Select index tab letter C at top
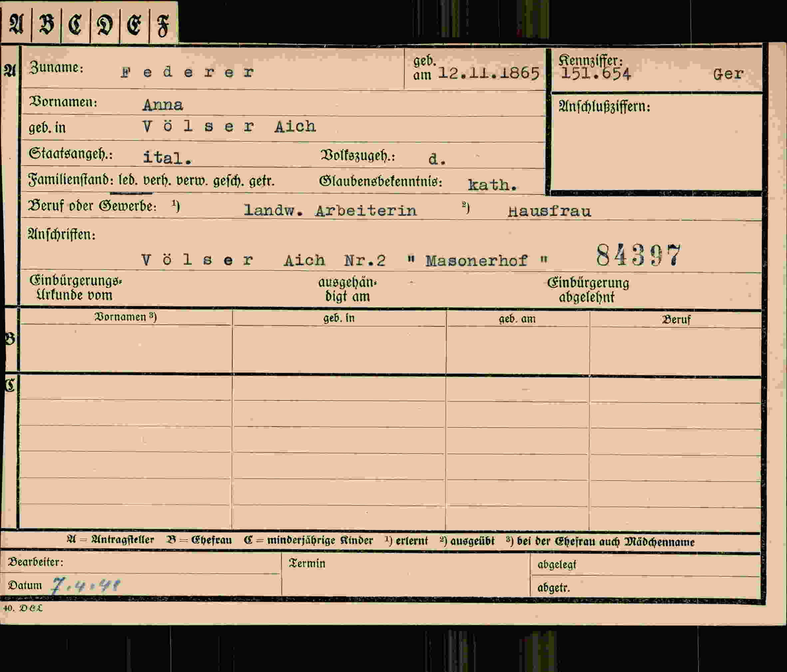 click(x=75, y=24)
